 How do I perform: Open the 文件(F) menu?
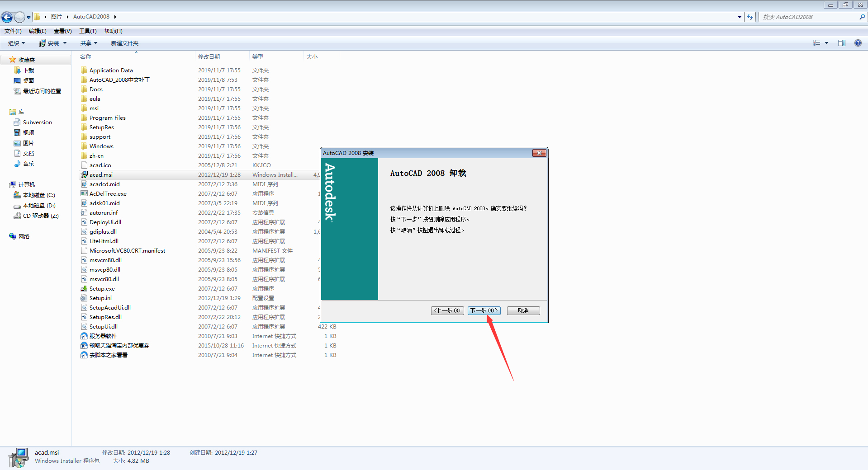(x=12, y=31)
